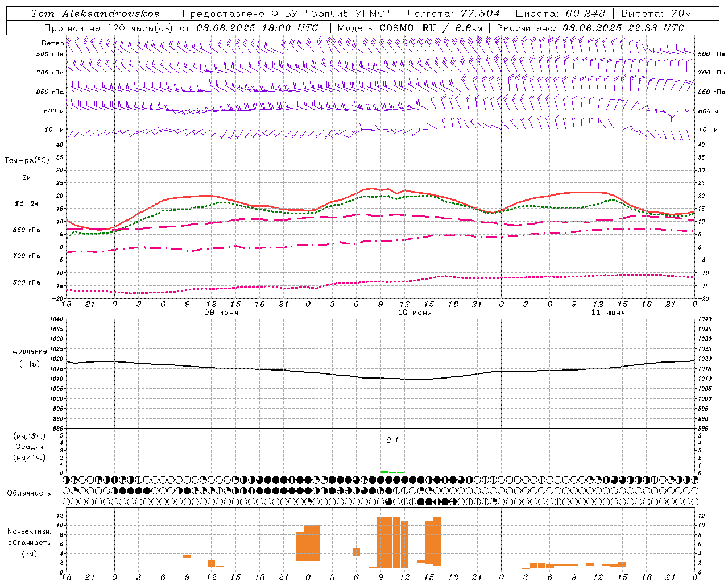Click the forecast start line Прогноз на 120 часа(ов)
This screenshot has width=728, height=582.
(x=110, y=28)
